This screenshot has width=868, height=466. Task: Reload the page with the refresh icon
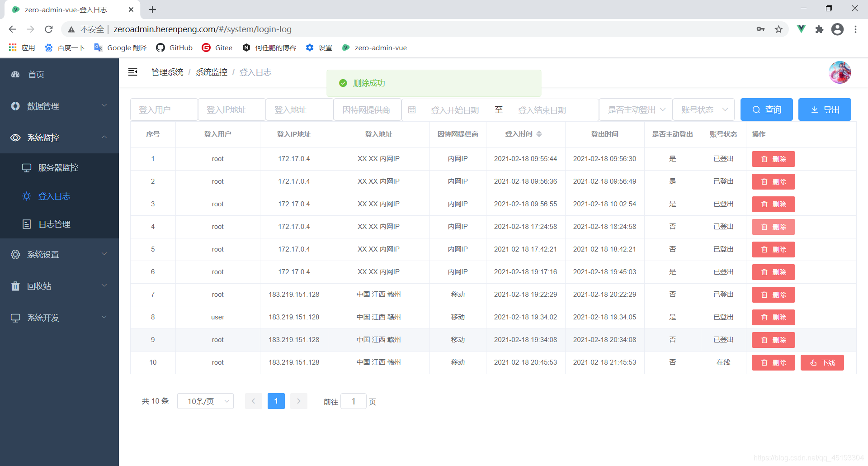(x=49, y=29)
